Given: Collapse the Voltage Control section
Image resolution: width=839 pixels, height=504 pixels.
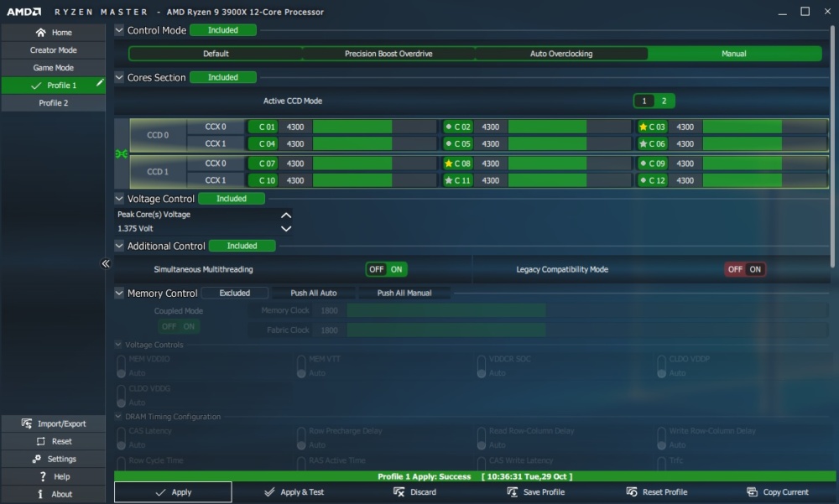Looking at the screenshot, I should [119, 199].
